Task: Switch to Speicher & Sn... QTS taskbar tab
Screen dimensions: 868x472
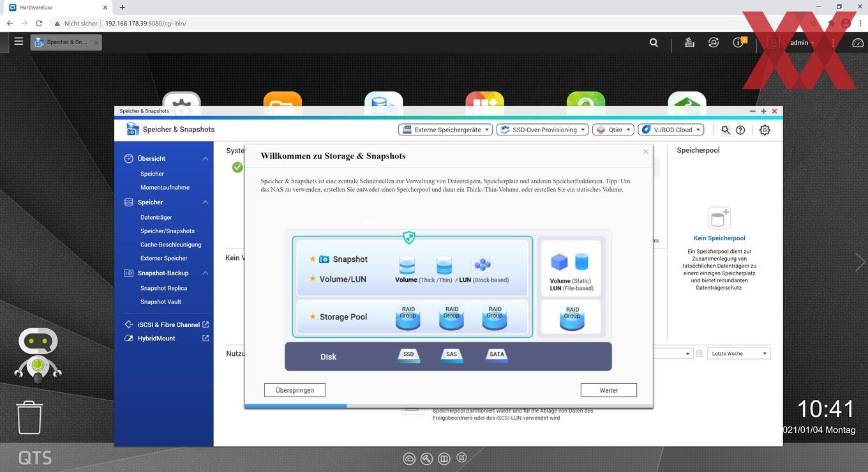Action: point(66,42)
